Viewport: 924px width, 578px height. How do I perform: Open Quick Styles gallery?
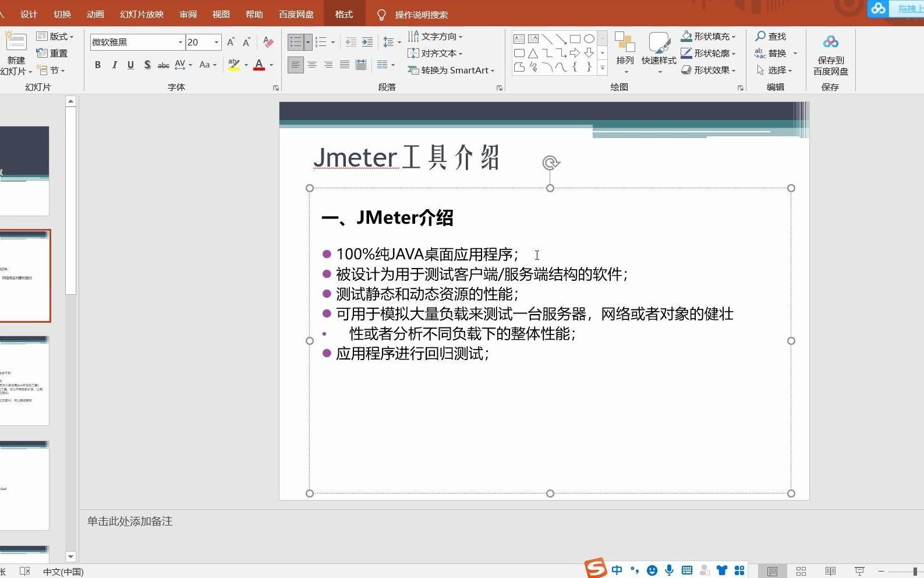click(x=659, y=52)
